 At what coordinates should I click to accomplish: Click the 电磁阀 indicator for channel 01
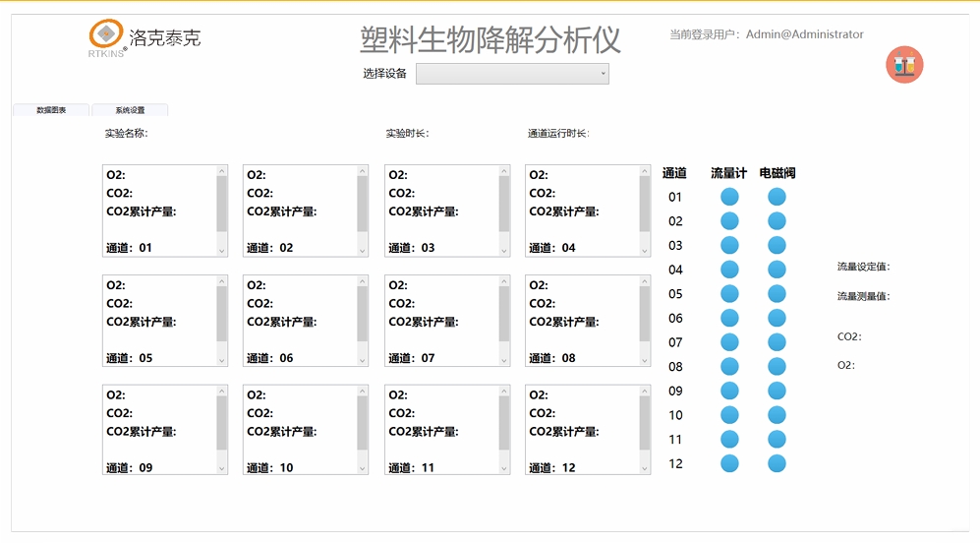click(x=777, y=197)
